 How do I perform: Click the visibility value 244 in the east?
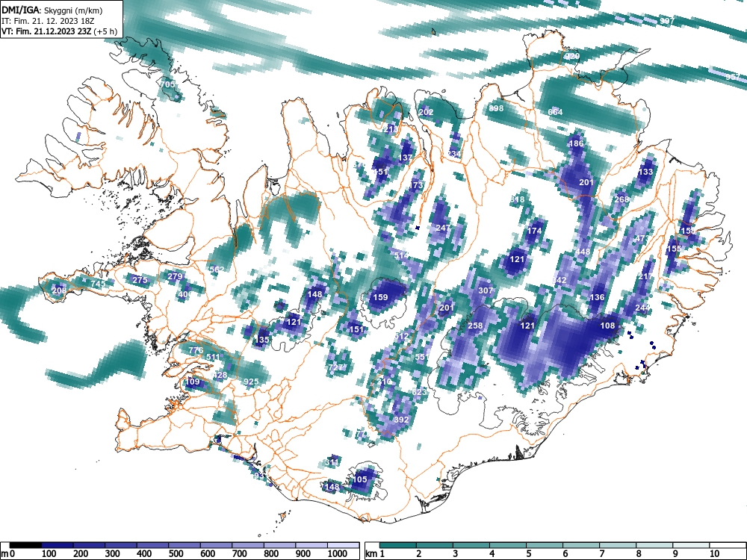point(642,308)
